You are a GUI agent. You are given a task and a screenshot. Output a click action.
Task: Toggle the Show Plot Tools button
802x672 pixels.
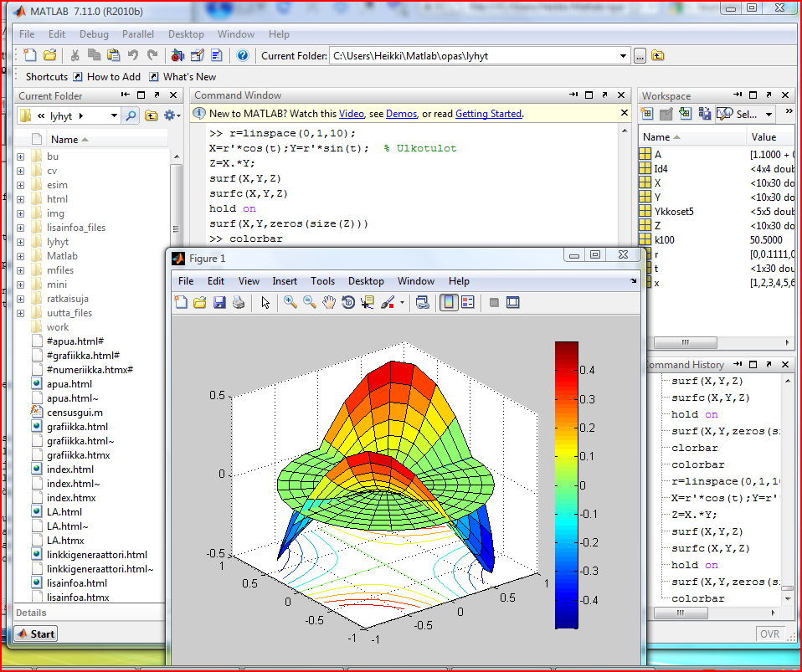pos(513,303)
